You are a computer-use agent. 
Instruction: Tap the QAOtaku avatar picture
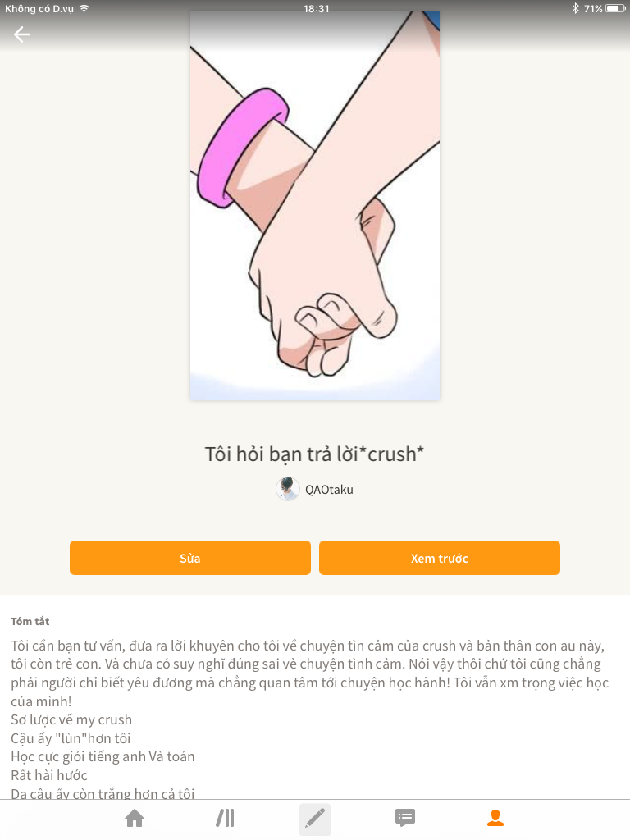tap(288, 489)
